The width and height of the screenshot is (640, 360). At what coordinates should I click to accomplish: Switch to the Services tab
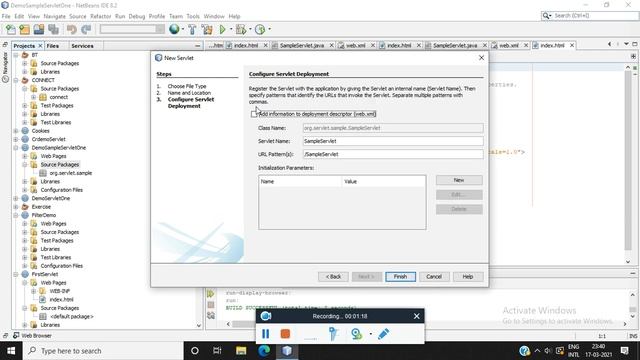pos(82,46)
